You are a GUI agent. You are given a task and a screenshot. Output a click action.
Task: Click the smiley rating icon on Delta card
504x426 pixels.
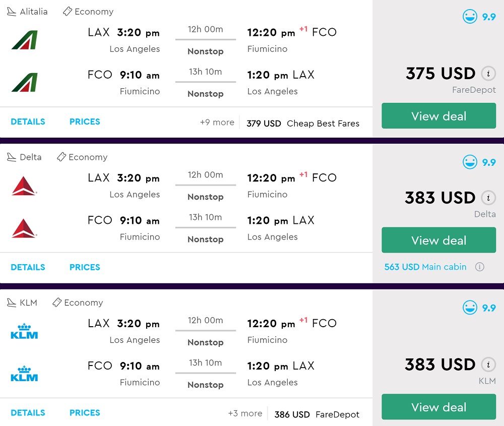(x=470, y=162)
